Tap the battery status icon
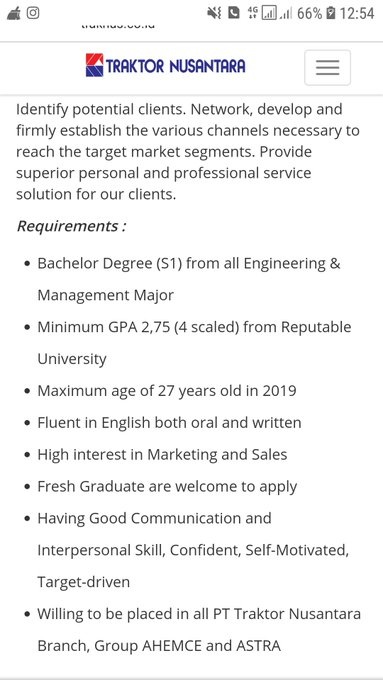 (331, 13)
